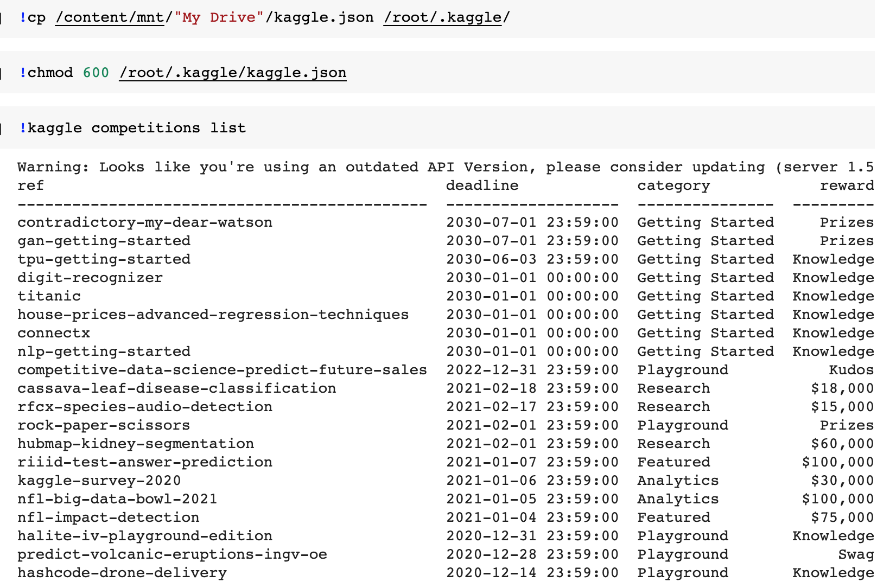Click deadline 2021-02-17 23:59:00

point(532,407)
